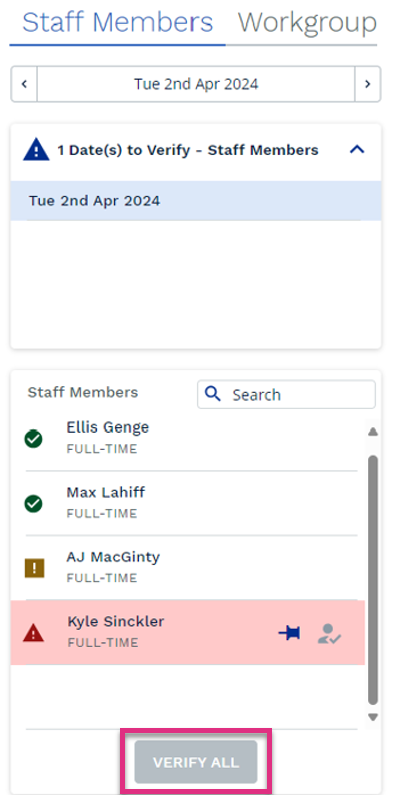Click the red warning triangle for Kyle Sinckler
The height and width of the screenshot is (795, 394).
pyautogui.click(x=33, y=633)
